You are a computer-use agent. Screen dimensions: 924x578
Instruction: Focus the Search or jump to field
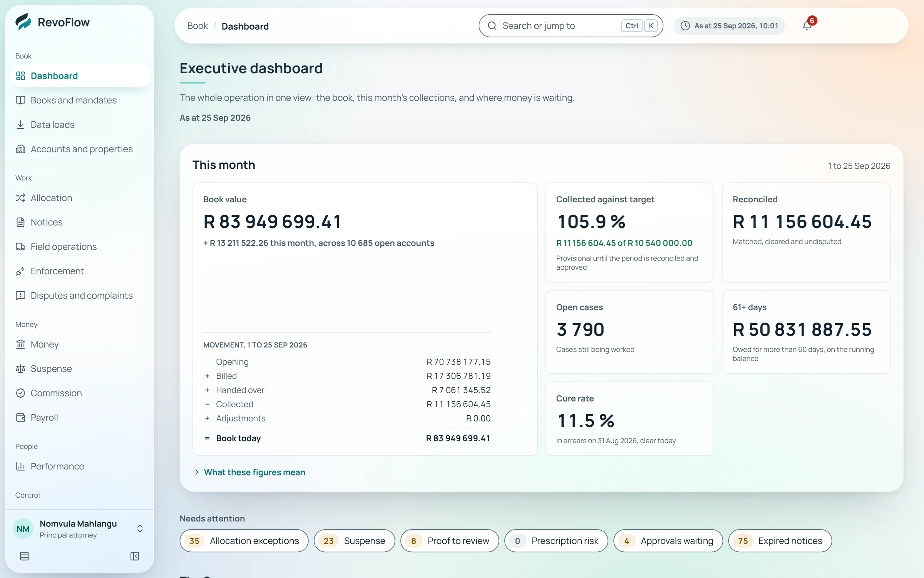click(571, 26)
